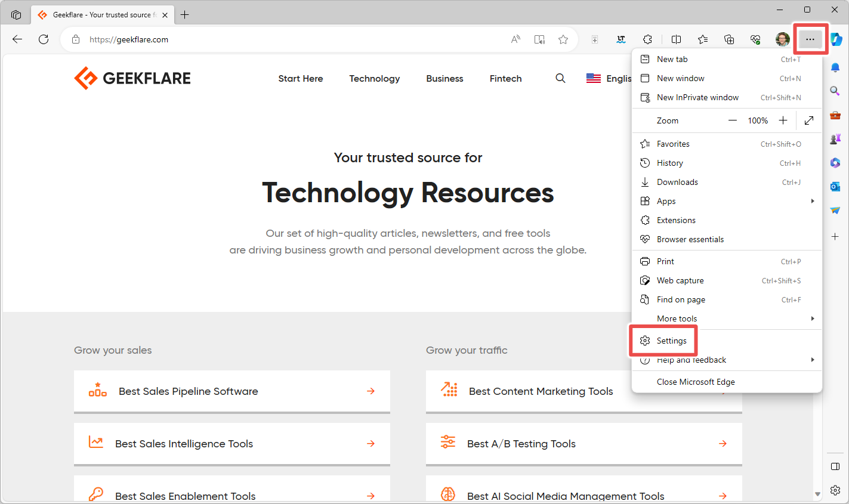
Task: Choose Close Microsoft Edge
Action: coord(727,382)
